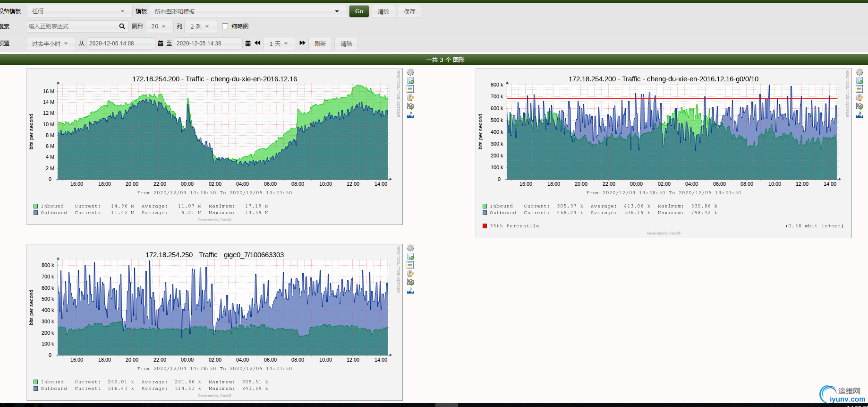Open time graph view for cheng-du-xie-en-2016.12.16 graph
This screenshot has width=868, height=407.
point(410,89)
